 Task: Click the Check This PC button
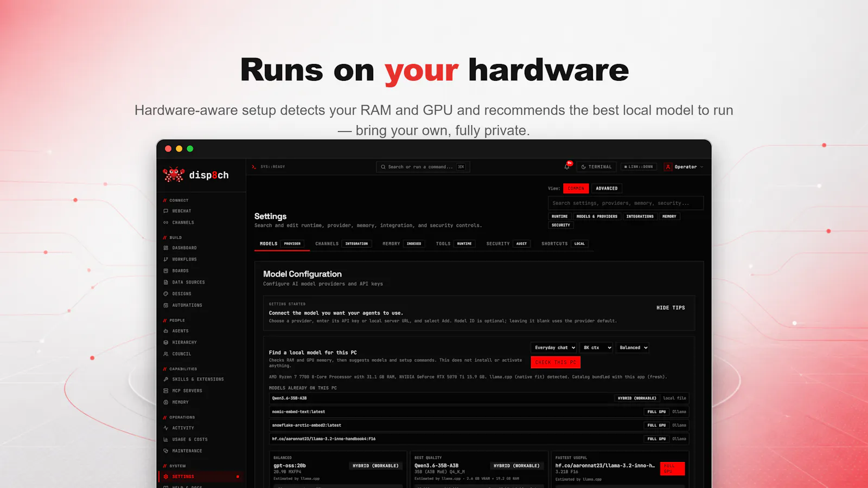[x=556, y=362]
